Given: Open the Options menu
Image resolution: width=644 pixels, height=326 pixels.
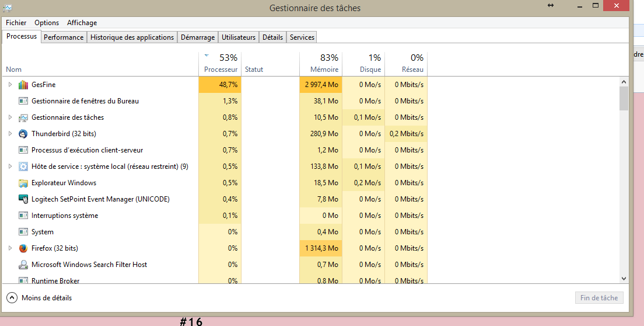Looking at the screenshot, I should click(47, 23).
